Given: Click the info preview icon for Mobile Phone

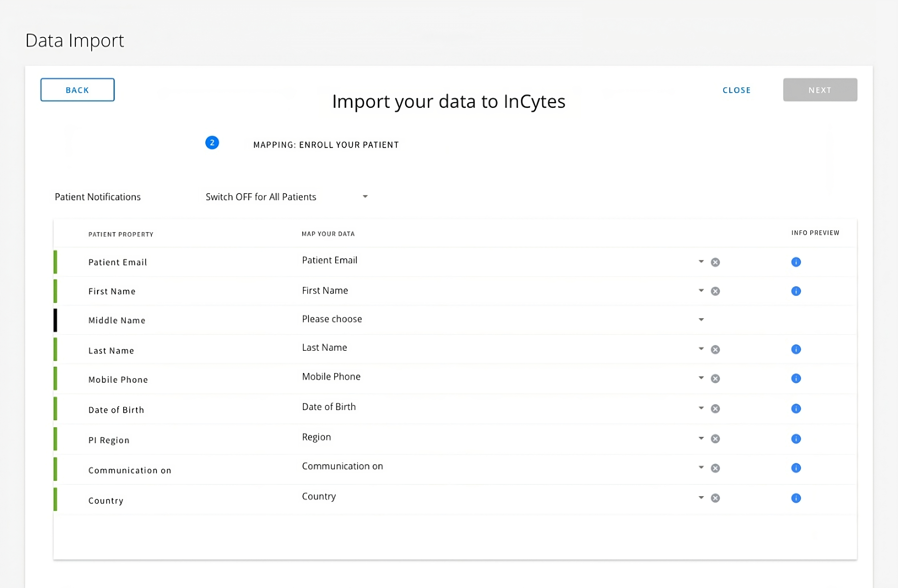Looking at the screenshot, I should tap(796, 379).
